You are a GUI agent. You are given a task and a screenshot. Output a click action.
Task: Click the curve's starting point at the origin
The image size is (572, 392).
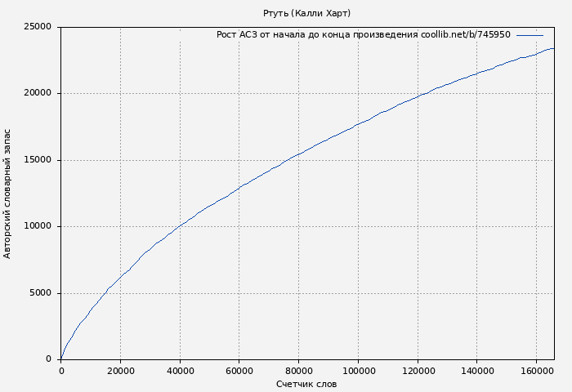[61, 359]
